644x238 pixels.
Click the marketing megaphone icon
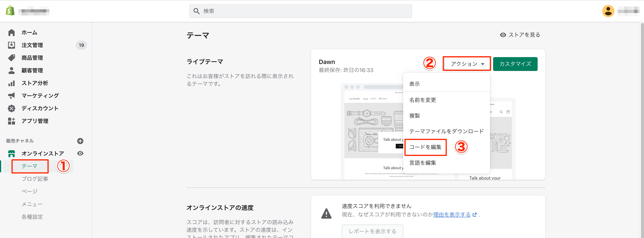(12, 96)
